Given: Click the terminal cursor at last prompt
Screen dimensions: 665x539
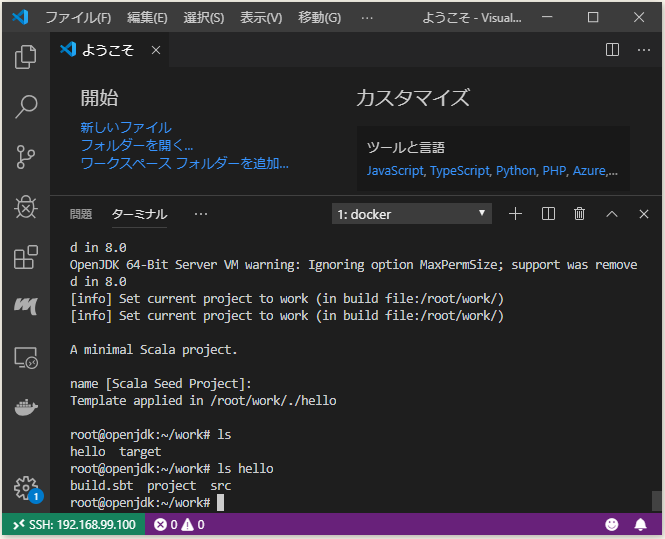Looking at the screenshot, I should (221, 503).
